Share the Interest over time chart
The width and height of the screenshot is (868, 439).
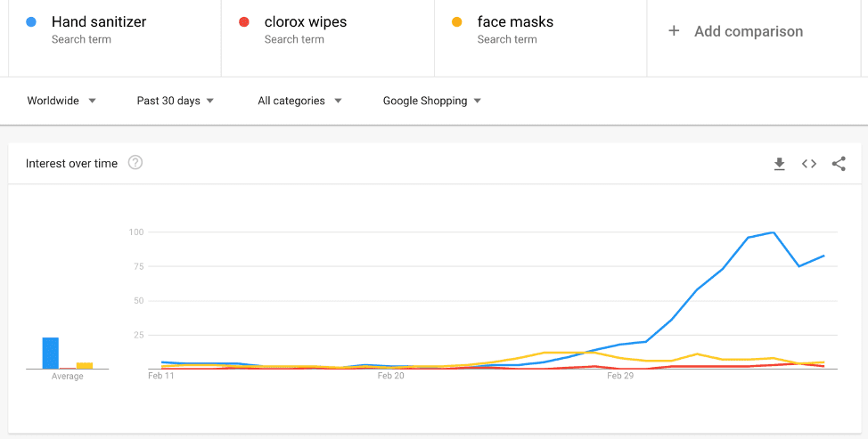coord(839,164)
